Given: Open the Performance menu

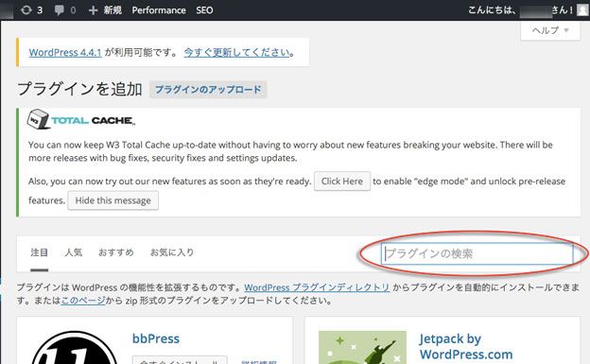Looking at the screenshot, I should click(159, 10).
